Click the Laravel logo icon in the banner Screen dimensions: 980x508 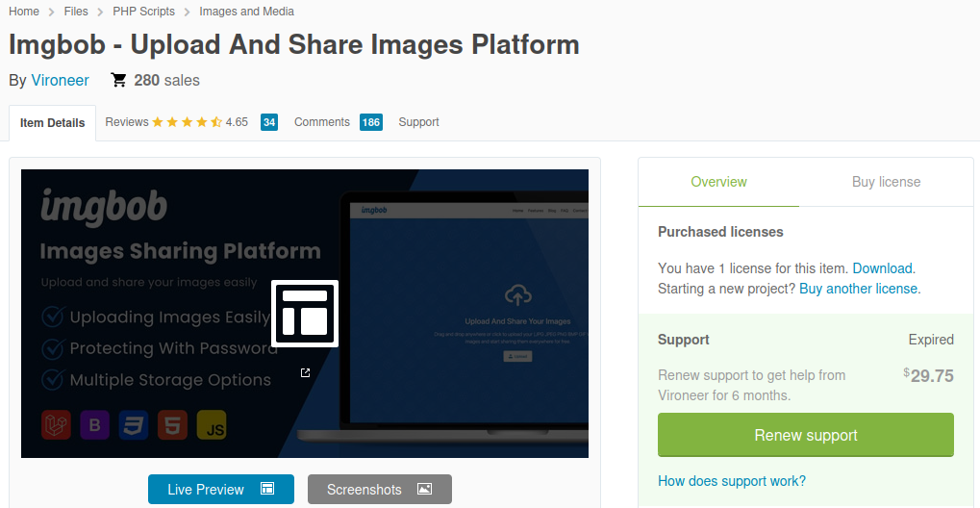(56, 425)
